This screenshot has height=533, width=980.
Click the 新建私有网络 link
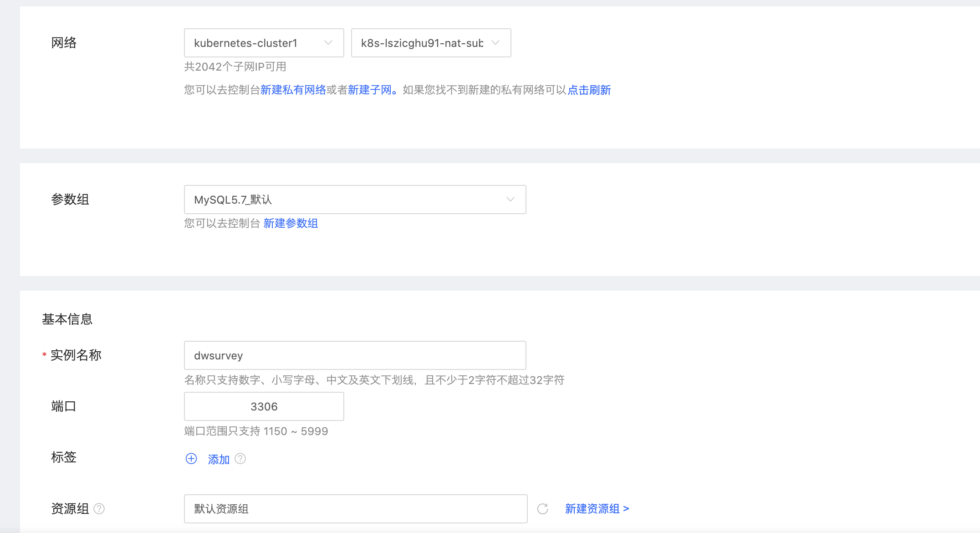293,90
